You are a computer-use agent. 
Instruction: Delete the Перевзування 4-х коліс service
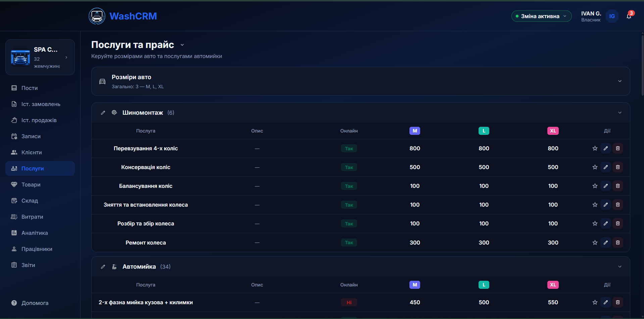[x=618, y=148]
